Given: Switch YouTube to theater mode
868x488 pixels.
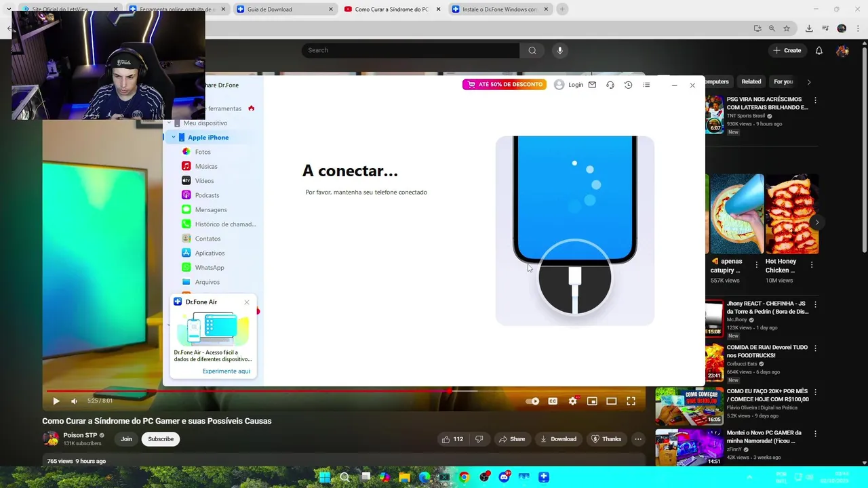Looking at the screenshot, I should pyautogui.click(x=611, y=401).
